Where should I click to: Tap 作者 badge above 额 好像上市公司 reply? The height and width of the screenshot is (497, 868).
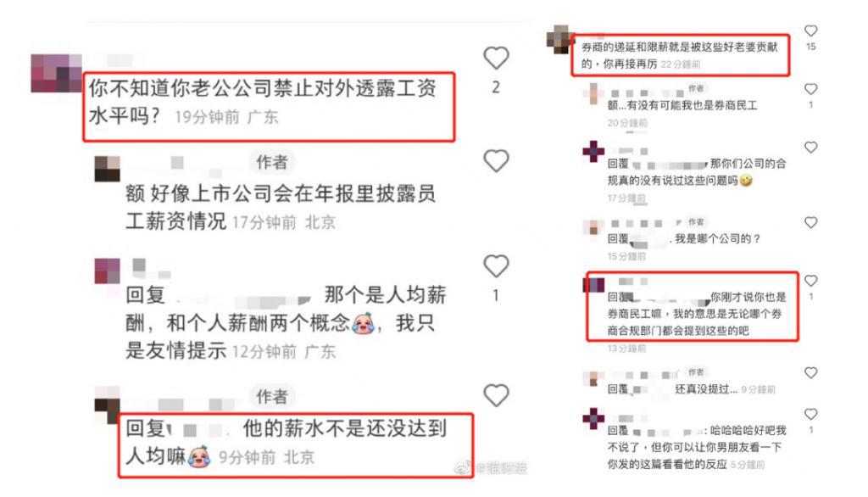click(272, 162)
